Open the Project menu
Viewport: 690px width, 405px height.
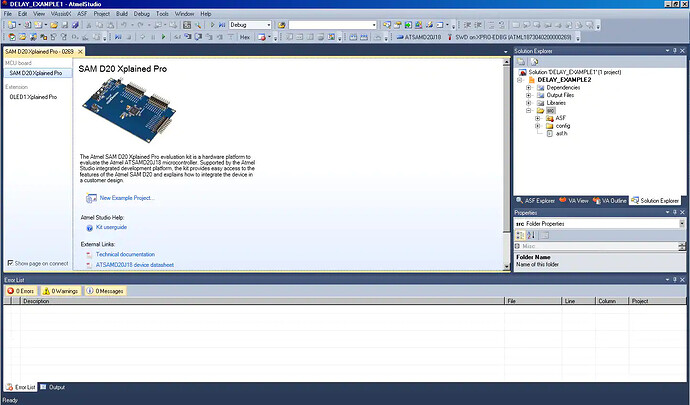[102, 14]
